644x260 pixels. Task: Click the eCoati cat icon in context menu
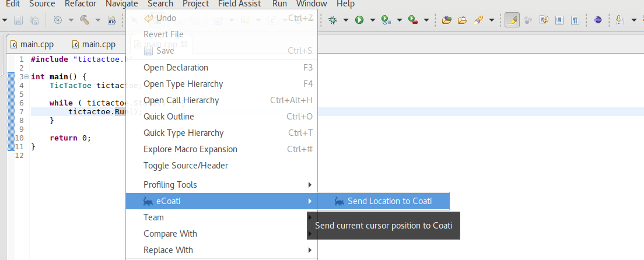[148, 201]
